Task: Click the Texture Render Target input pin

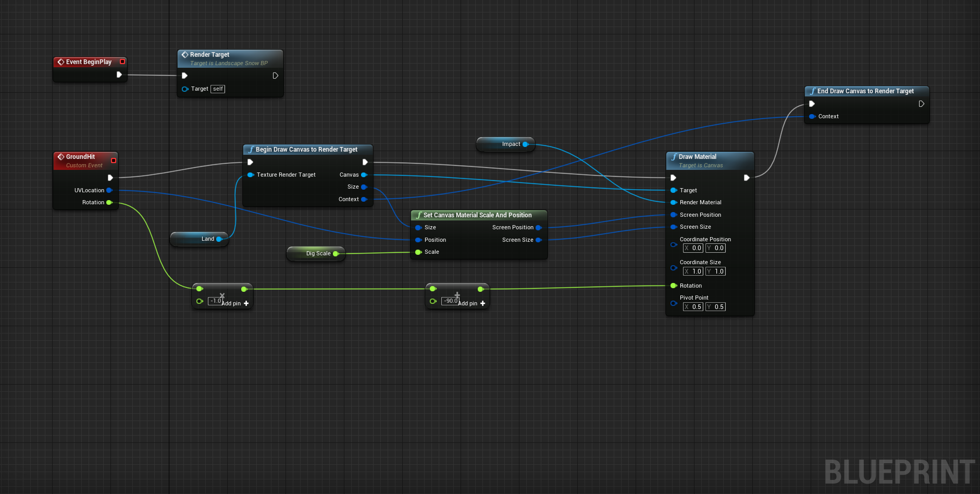Action: tap(251, 175)
